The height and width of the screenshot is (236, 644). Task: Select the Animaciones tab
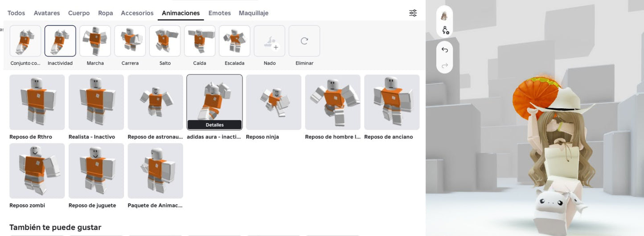pos(181,13)
